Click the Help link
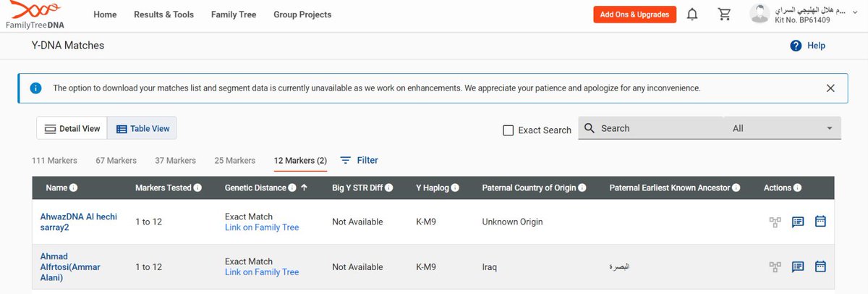868x294 pixels. click(x=816, y=46)
